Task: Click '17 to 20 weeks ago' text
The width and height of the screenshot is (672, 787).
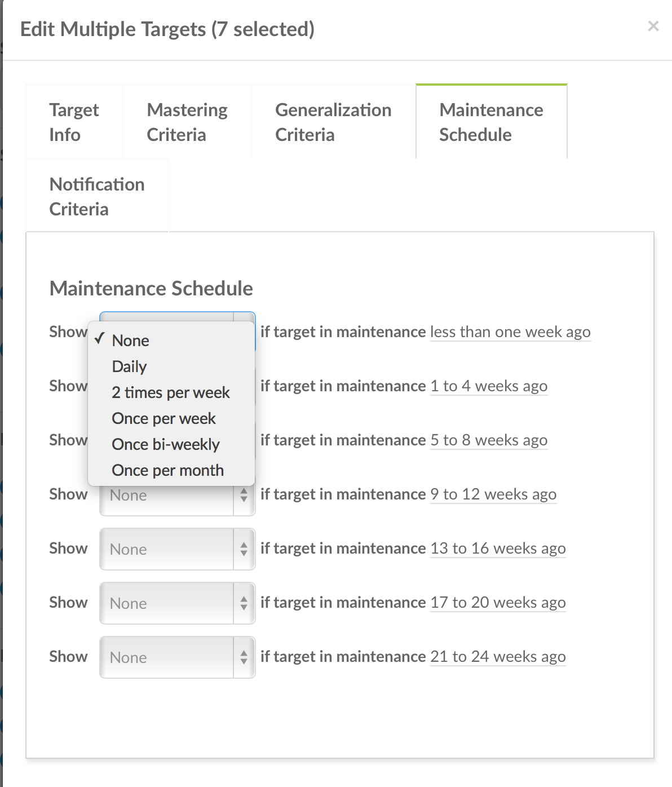Action: (498, 603)
